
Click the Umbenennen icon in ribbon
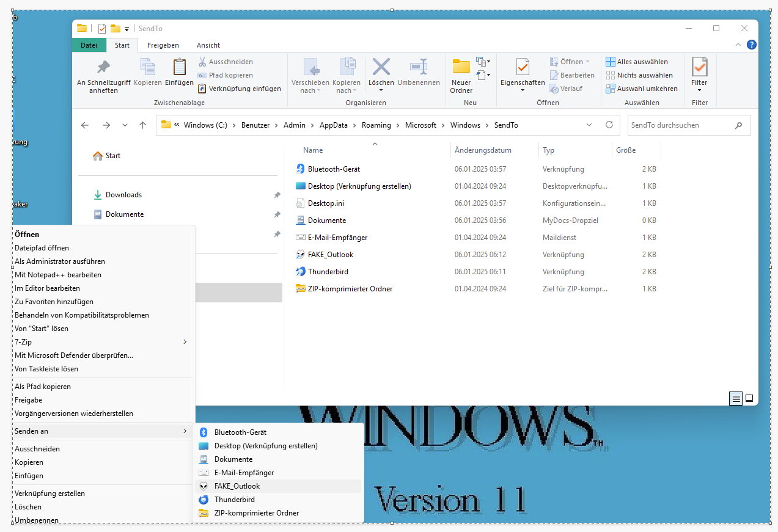pos(419,67)
